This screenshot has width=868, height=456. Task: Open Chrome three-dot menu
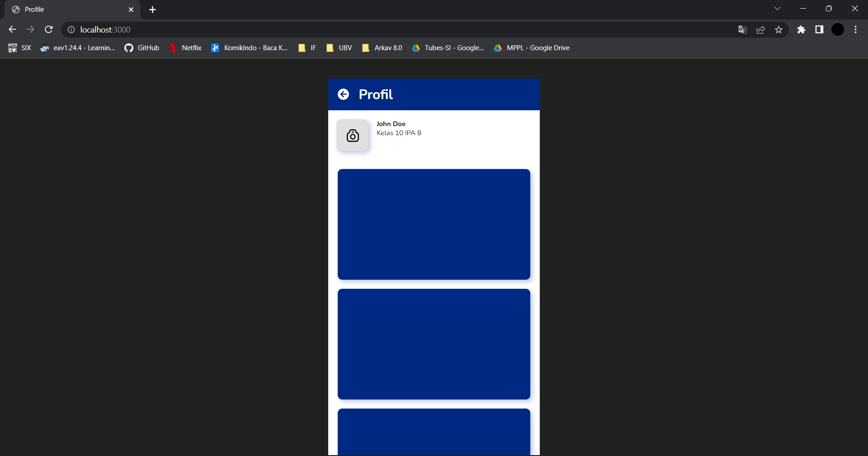pyautogui.click(x=855, y=30)
